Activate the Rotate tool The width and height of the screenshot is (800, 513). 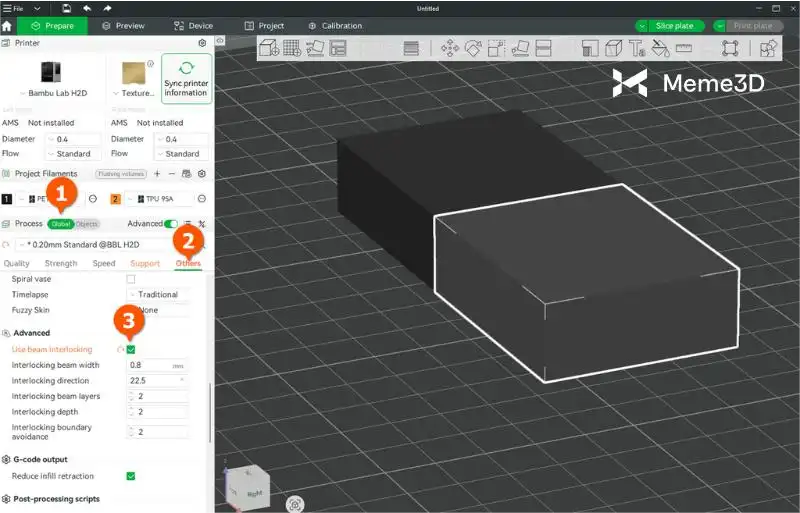pyautogui.click(x=473, y=47)
